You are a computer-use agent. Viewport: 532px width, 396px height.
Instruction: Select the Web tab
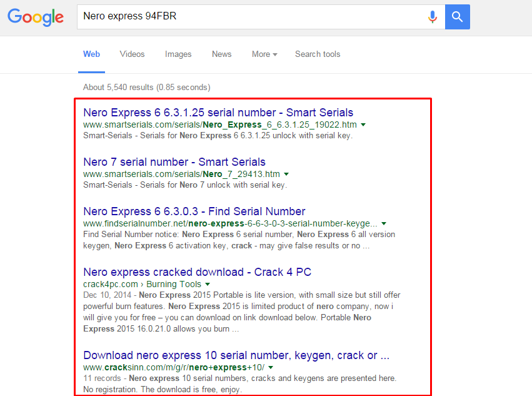pos(92,54)
